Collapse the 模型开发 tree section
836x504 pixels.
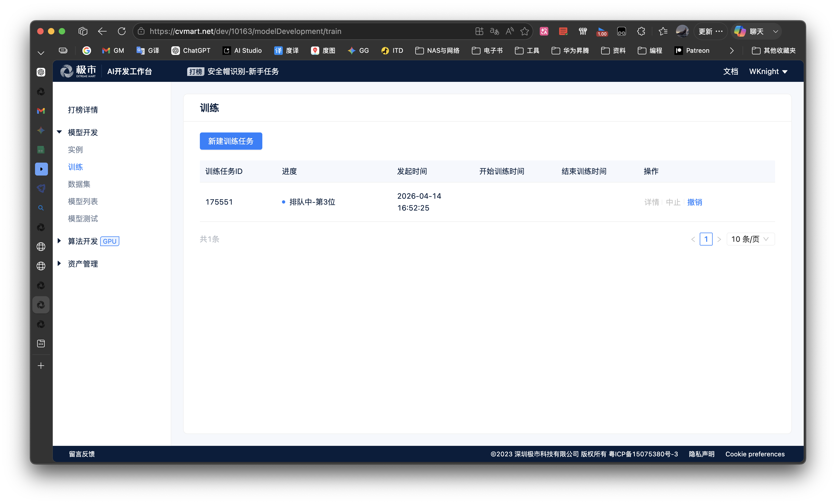point(59,132)
